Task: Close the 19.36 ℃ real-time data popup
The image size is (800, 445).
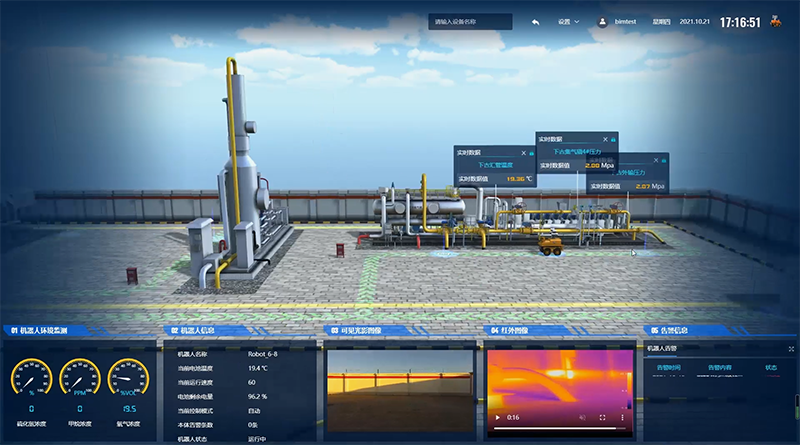Action: click(x=523, y=153)
